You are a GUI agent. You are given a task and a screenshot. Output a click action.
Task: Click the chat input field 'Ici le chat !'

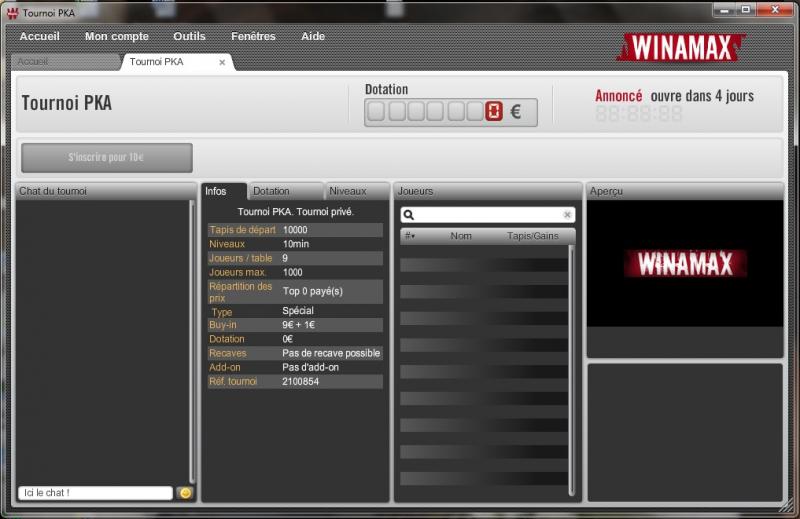95,492
